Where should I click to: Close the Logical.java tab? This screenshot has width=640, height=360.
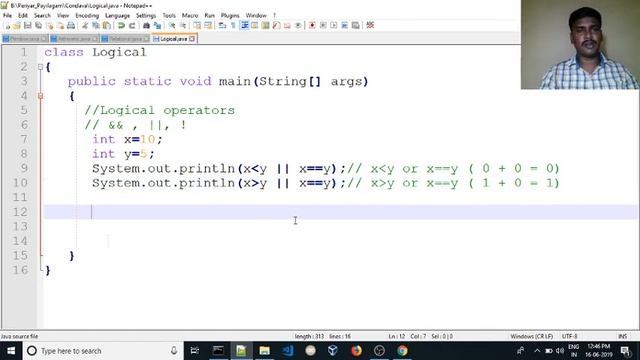(192, 39)
